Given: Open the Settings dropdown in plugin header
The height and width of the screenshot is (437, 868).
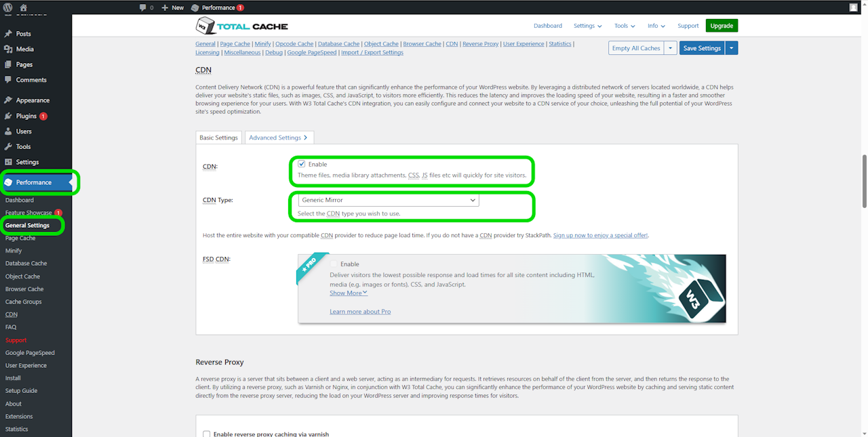Looking at the screenshot, I should pyautogui.click(x=587, y=26).
